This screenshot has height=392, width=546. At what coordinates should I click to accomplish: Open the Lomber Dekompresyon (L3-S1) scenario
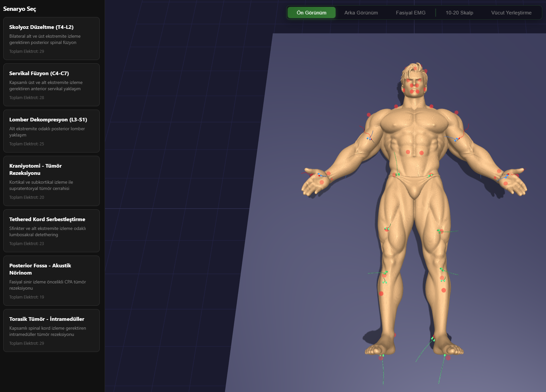point(51,131)
